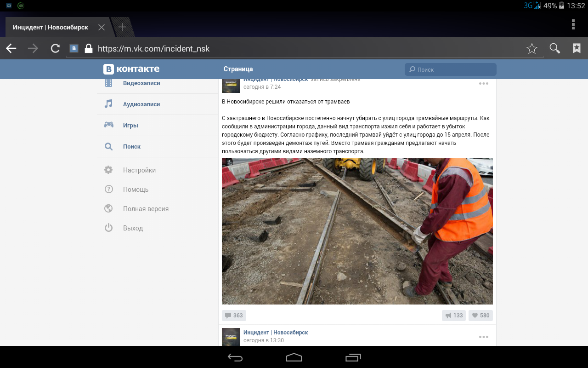Click the browser back arrow
588x368 pixels.
11,48
